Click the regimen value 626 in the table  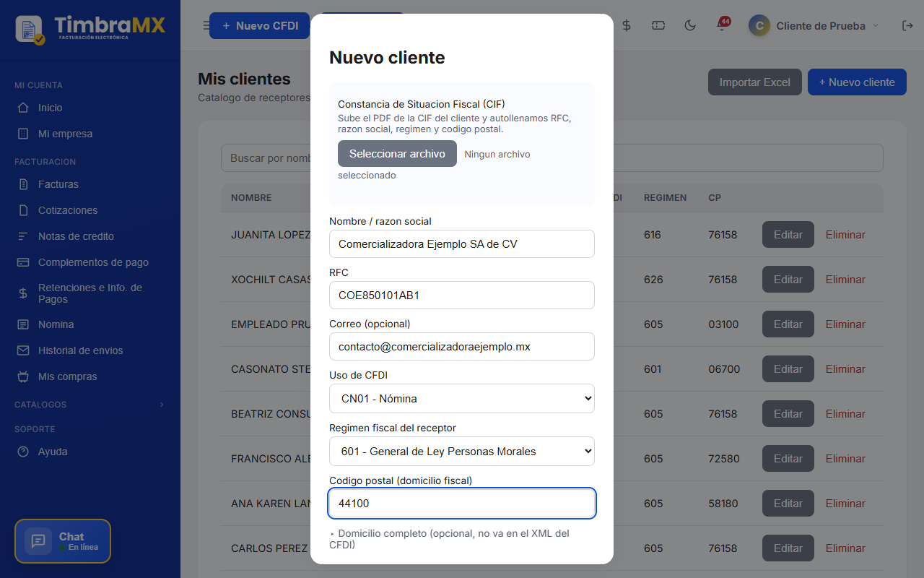pos(653,280)
